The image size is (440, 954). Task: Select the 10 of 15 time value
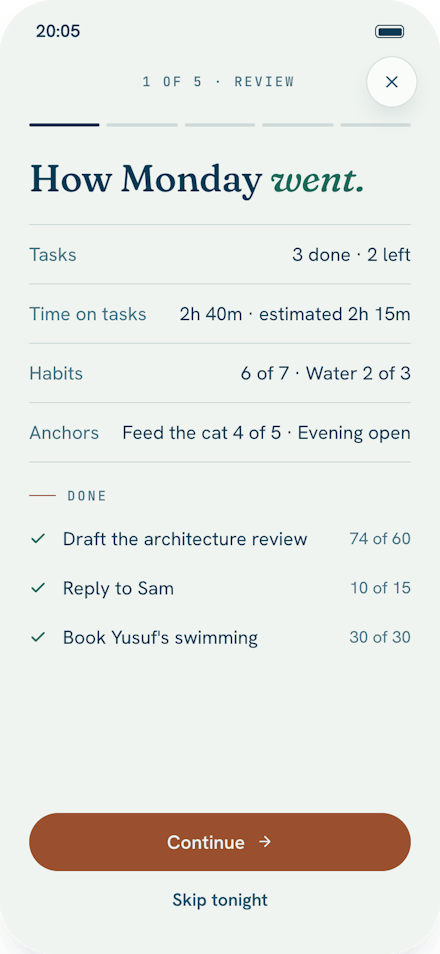380,588
